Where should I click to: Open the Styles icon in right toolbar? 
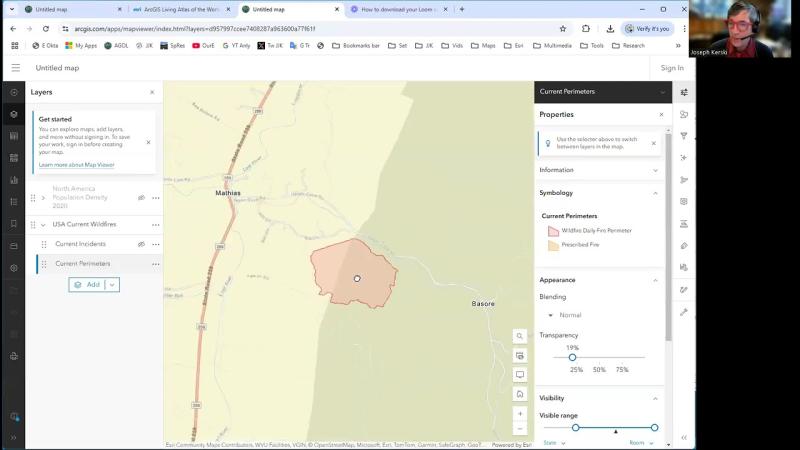click(x=684, y=114)
